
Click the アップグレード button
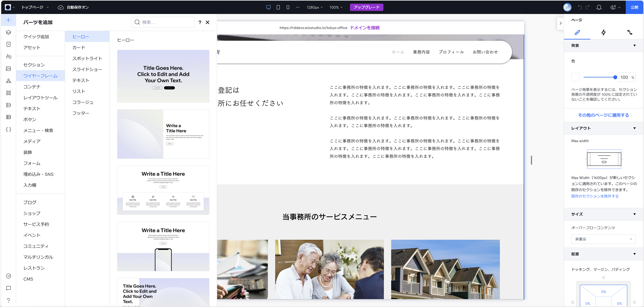[367, 7]
